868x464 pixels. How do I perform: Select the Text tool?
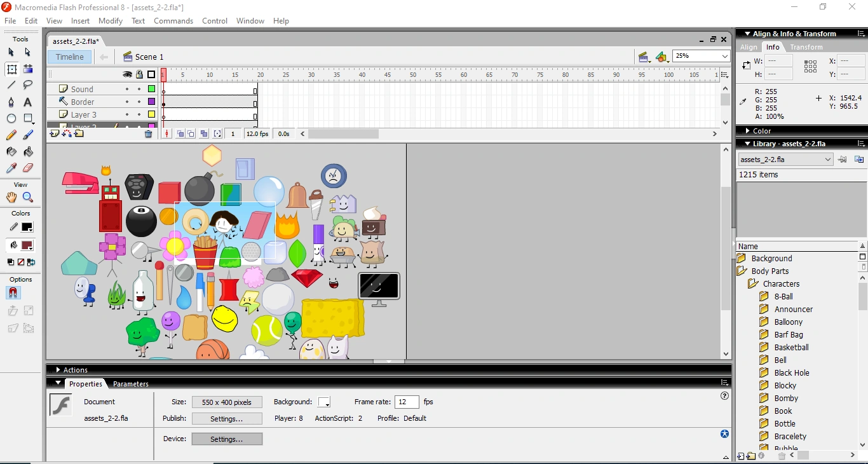point(27,102)
